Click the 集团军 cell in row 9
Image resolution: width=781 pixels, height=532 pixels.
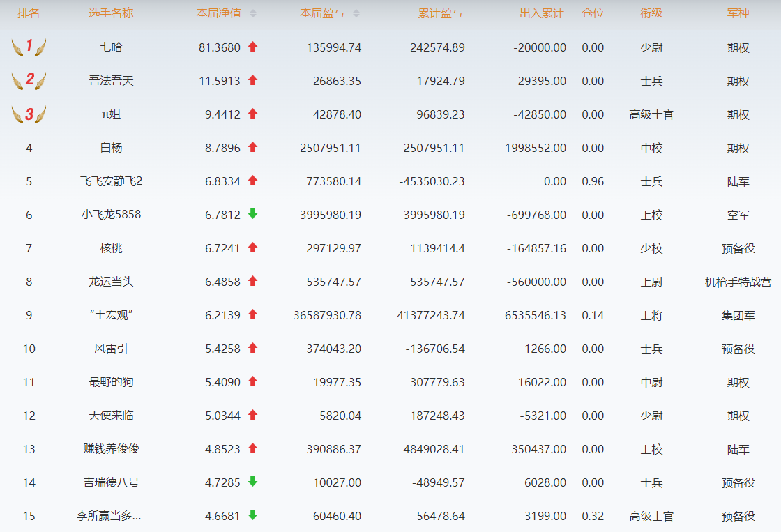(x=738, y=315)
